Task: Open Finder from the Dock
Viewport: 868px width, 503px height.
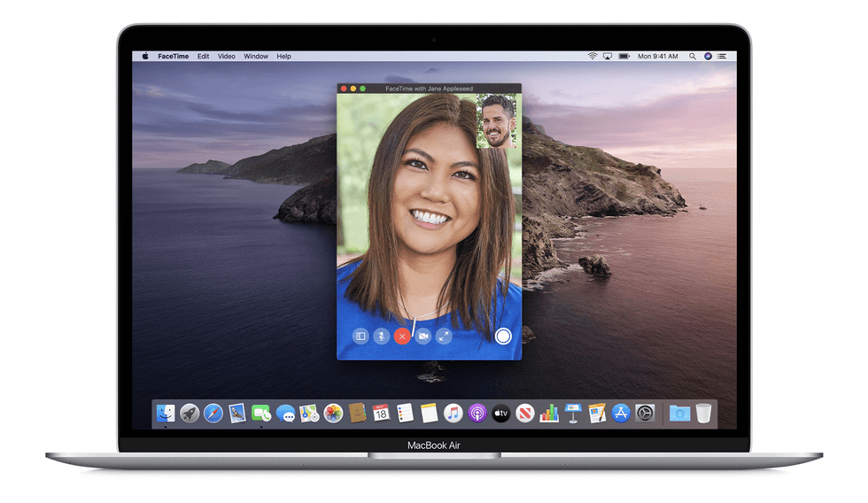Action: (x=166, y=413)
